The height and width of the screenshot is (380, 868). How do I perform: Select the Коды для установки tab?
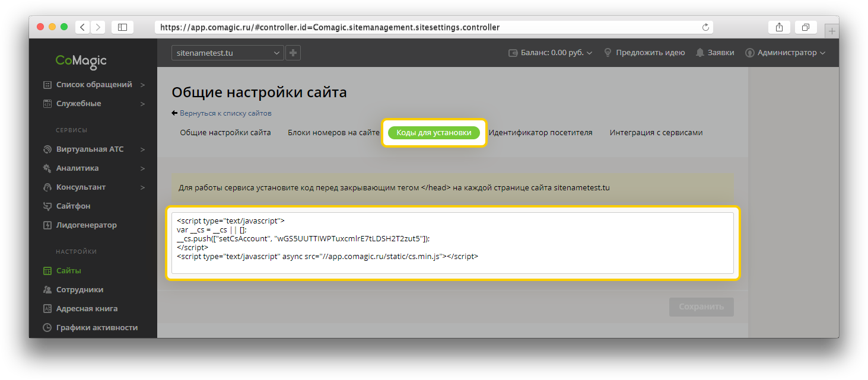pyautogui.click(x=434, y=133)
